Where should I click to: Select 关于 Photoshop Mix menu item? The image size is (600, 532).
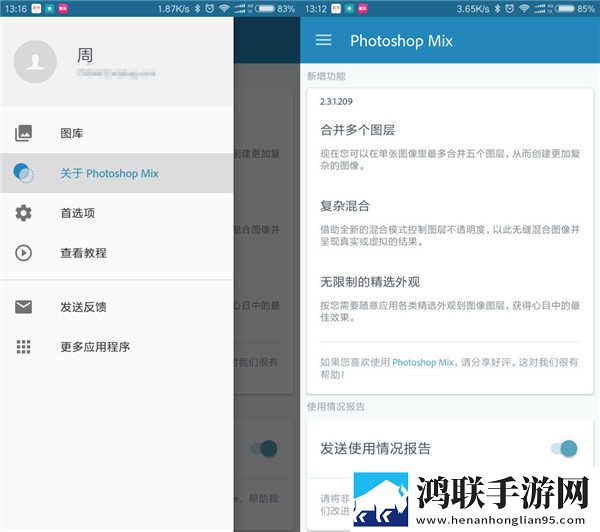pos(117,173)
